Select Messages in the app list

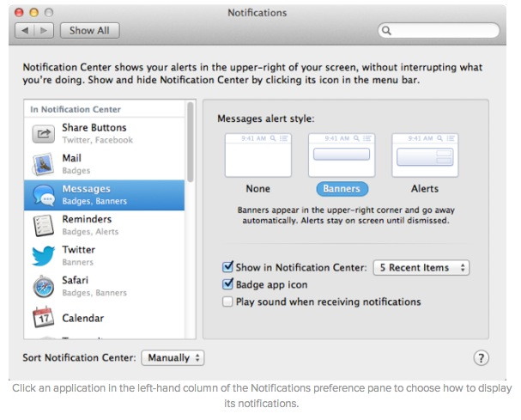(105, 195)
